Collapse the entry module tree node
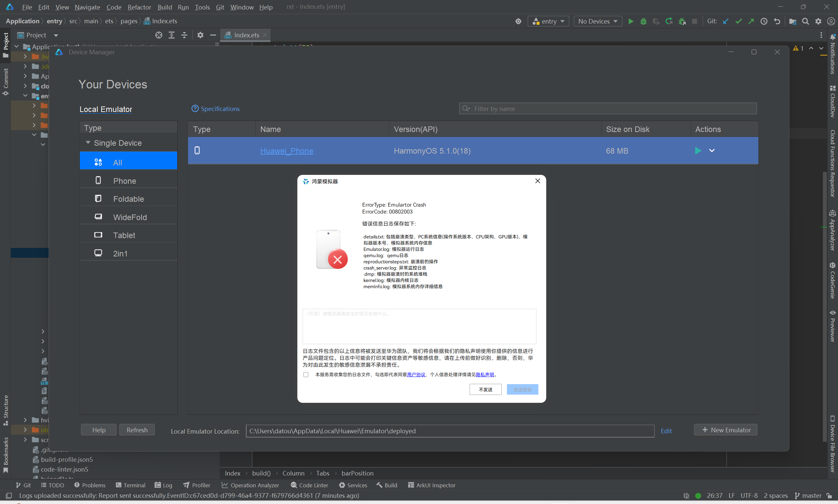This screenshot has height=504, width=838. (25, 96)
